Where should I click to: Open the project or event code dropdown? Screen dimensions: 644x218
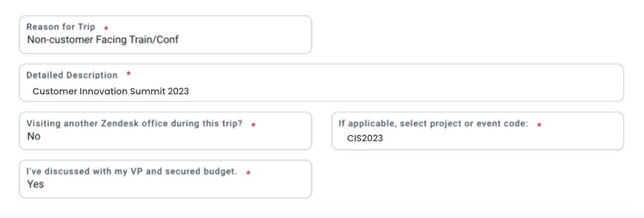(477, 131)
